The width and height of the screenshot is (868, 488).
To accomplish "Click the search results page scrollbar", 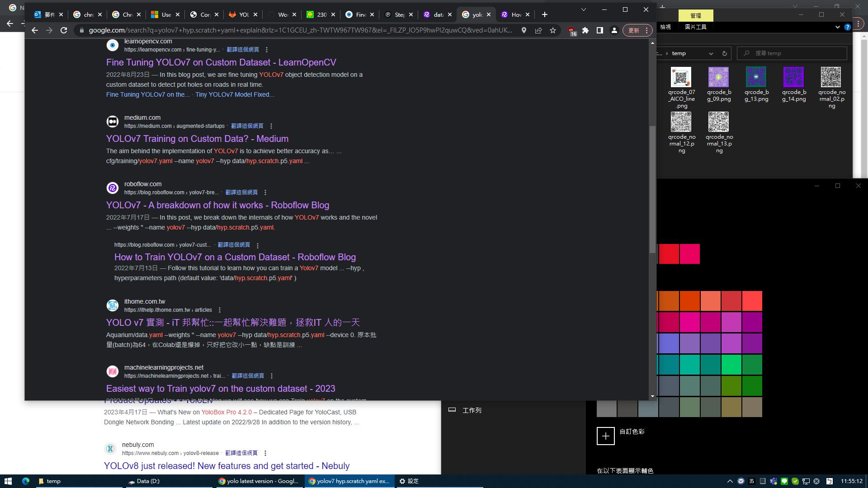I will click(x=652, y=190).
